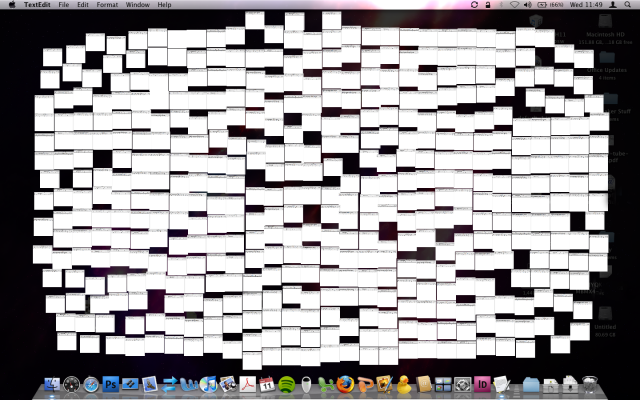Screen dimensions: 640x400
Task: Click the Wed 11:49 clock
Action: point(586,5)
